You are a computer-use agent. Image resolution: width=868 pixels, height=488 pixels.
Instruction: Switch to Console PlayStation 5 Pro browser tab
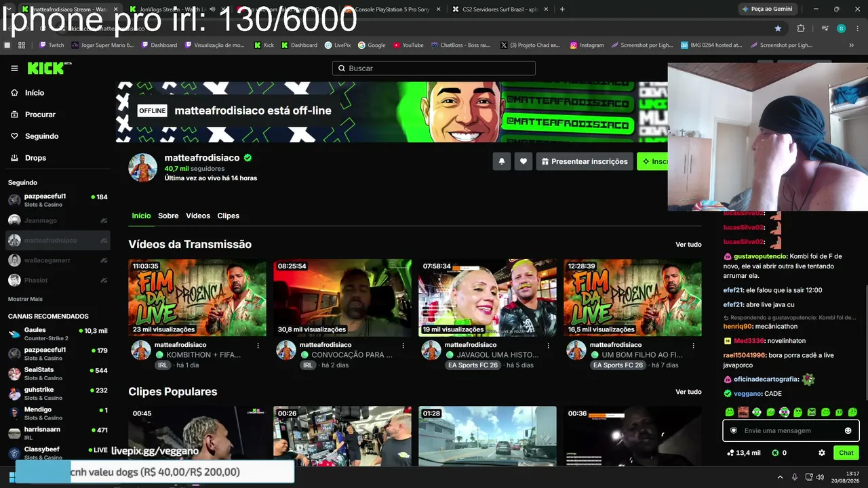[393, 9]
